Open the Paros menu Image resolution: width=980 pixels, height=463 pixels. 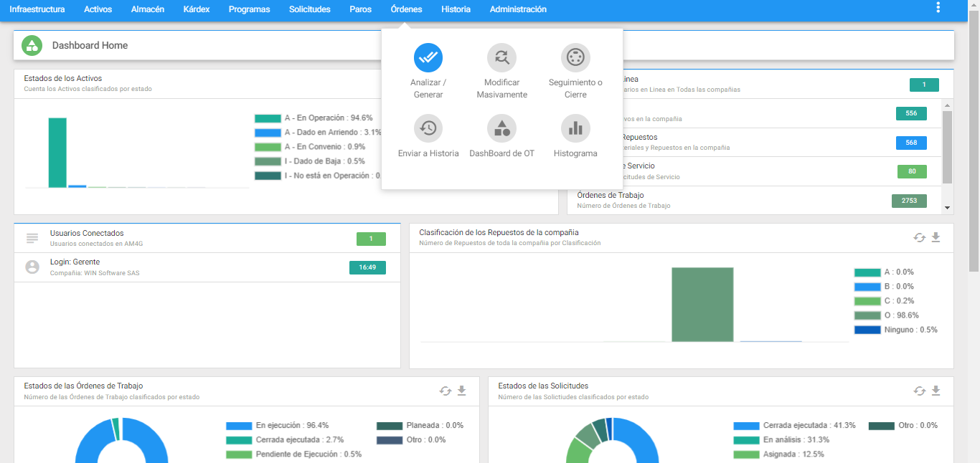[361, 9]
